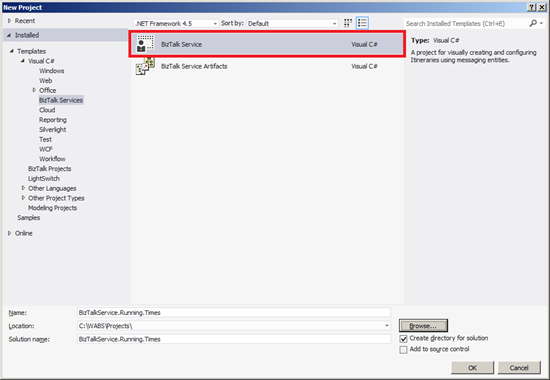Select BizTalk Services category
Viewport: 550px width, 380px height.
(x=61, y=100)
